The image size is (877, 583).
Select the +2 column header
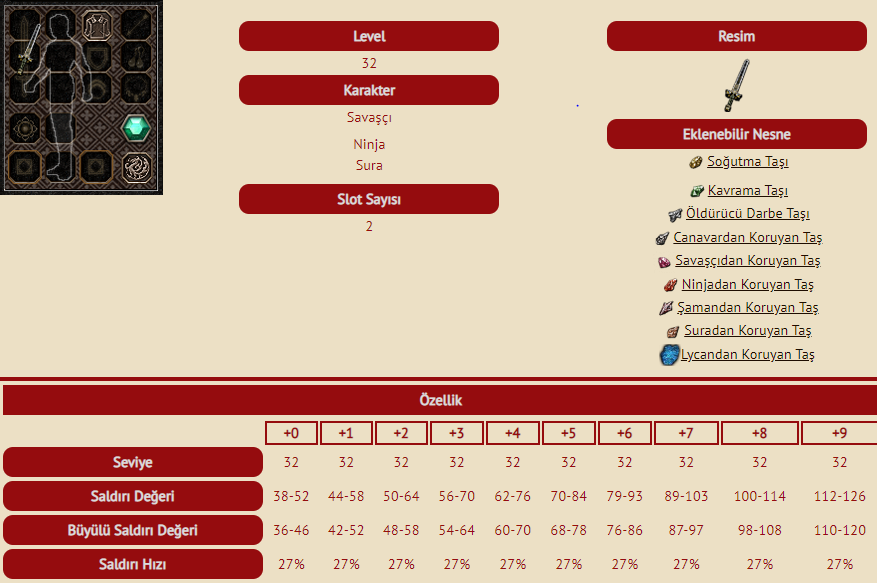(401, 433)
